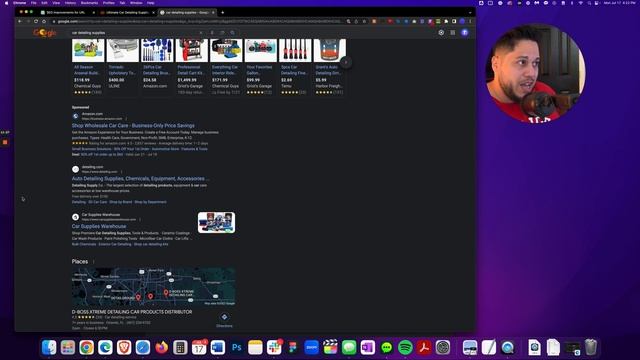Open Calculator from the dock
This screenshot has width=640, height=360.
click(x=180, y=347)
